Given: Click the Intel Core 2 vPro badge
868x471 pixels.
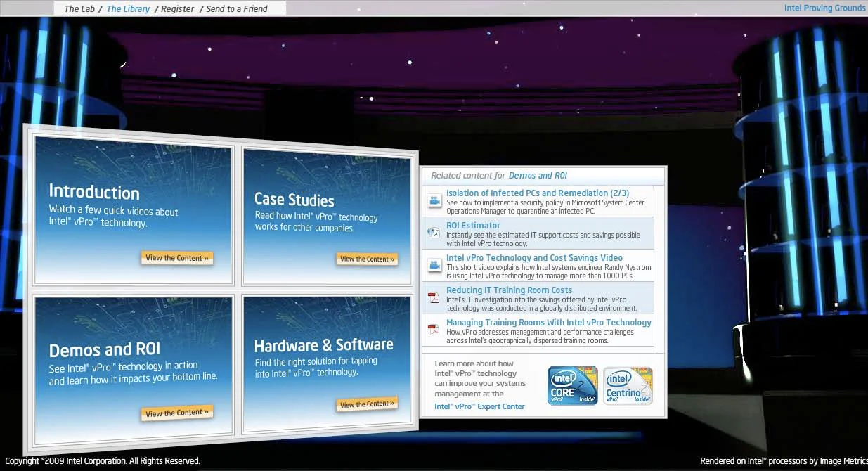Looking at the screenshot, I should pyautogui.click(x=573, y=385).
